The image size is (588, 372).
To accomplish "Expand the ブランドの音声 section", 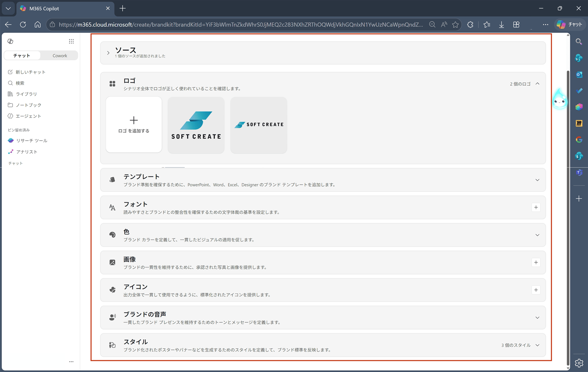I will 537,318.
